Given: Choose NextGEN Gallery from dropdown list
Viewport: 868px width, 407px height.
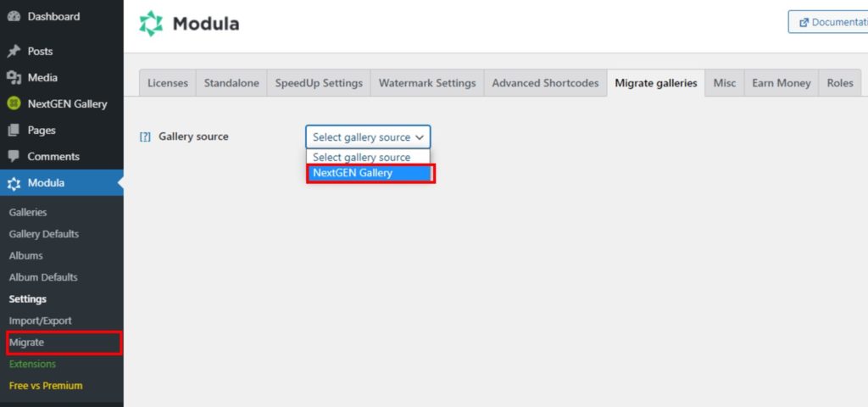Looking at the screenshot, I should (370, 173).
